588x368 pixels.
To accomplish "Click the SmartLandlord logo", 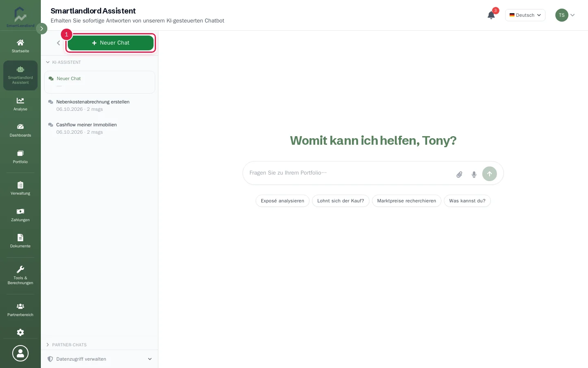I will pos(20,16).
